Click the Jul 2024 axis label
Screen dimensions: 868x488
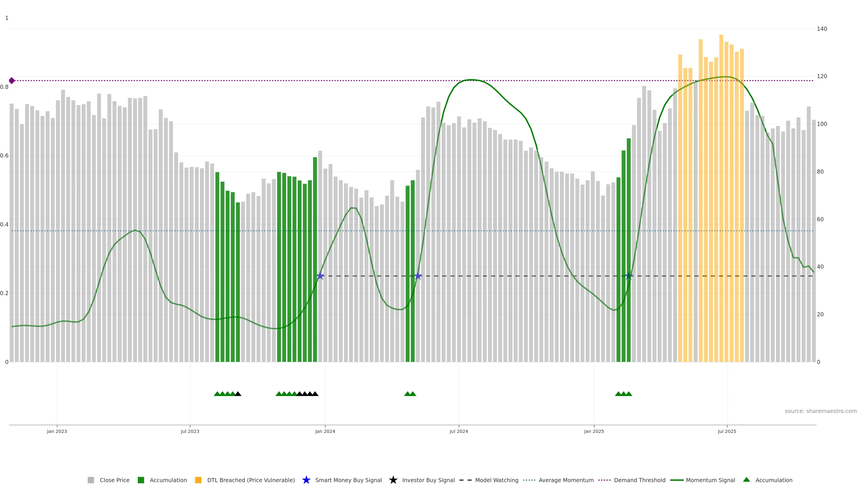pos(459,432)
